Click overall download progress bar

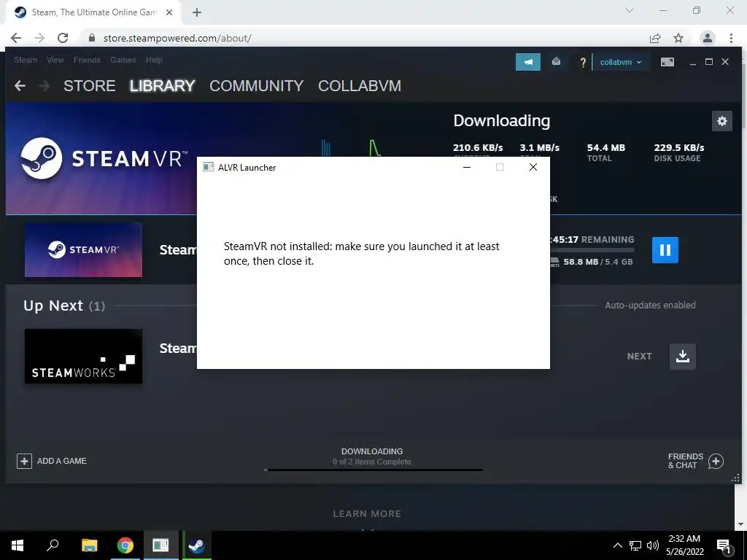[x=373, y=470]
